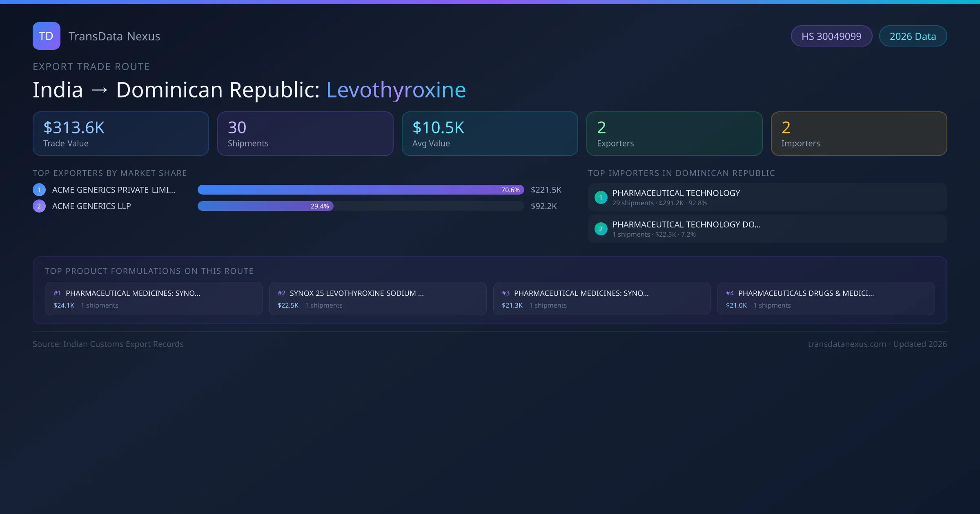
Task: Click the purple rank 2 exporter badge
Action: 39,206
